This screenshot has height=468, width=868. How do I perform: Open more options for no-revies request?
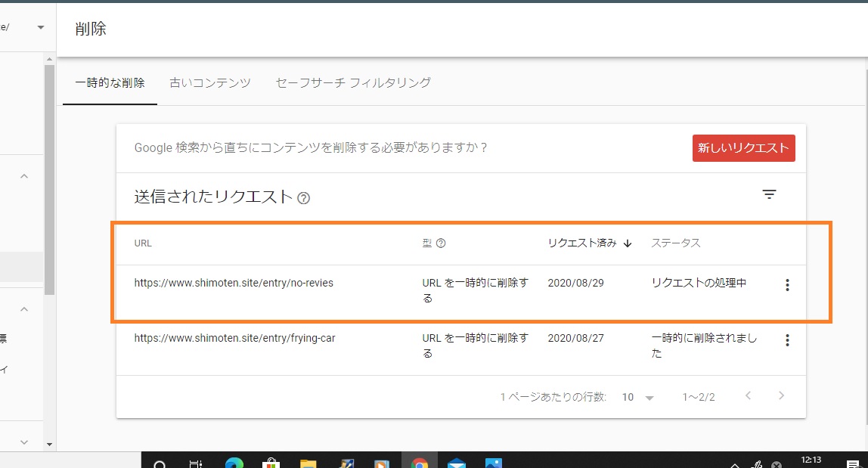click(787, 285)
